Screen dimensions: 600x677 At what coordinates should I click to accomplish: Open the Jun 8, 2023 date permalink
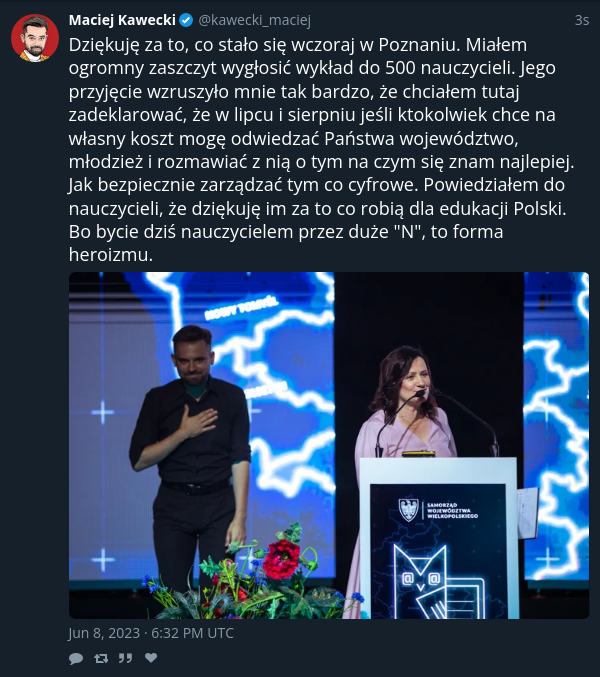coord(151,633)
